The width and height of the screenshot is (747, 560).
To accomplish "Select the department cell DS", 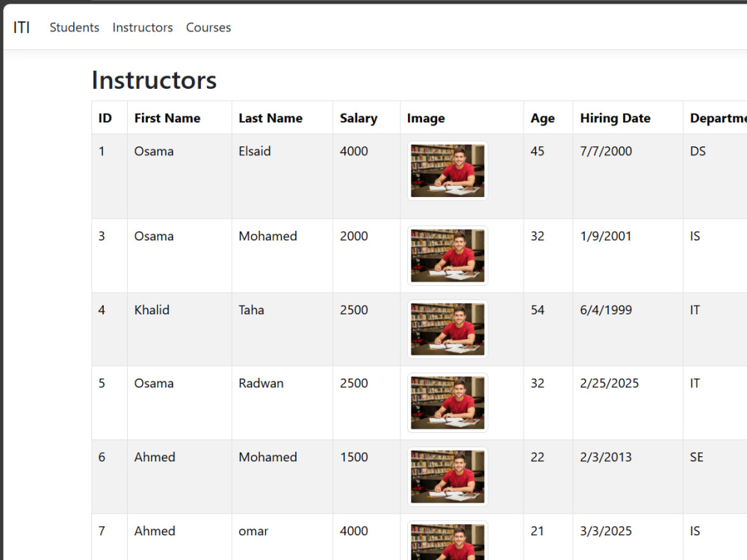I will (x=698, y=152).
